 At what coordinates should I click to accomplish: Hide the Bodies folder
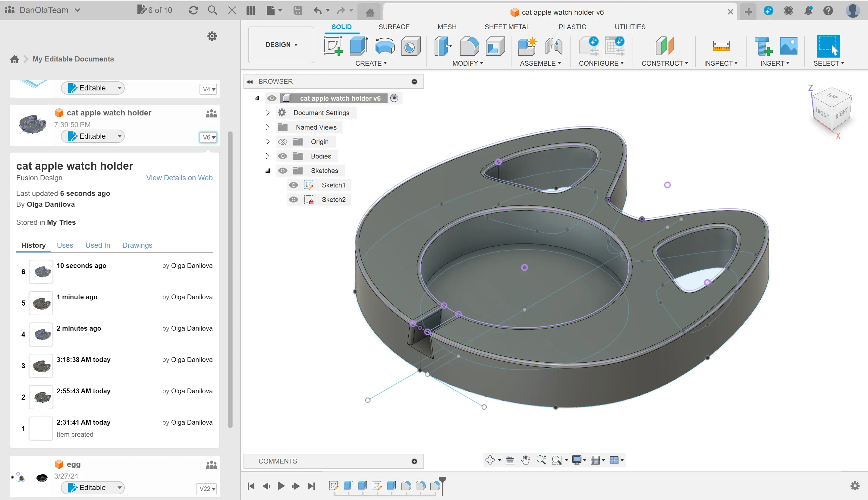click(x=283, y=156)
